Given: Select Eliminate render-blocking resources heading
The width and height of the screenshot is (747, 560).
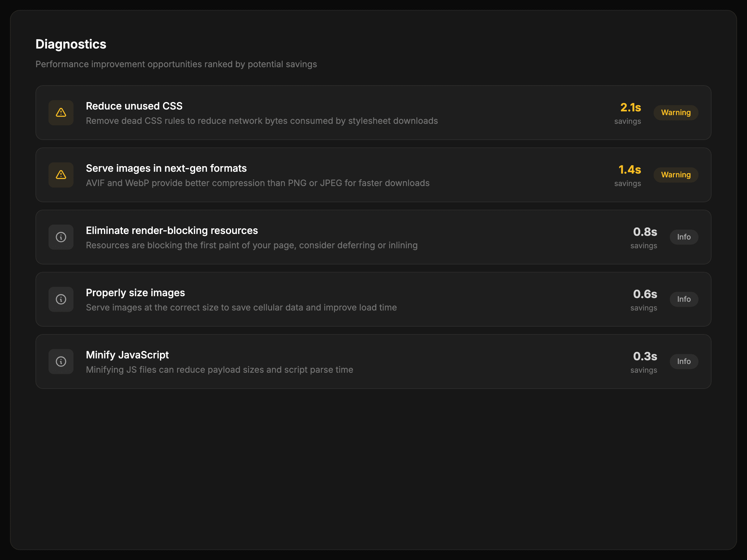Looking at the screenshot, I should point(171,230).
